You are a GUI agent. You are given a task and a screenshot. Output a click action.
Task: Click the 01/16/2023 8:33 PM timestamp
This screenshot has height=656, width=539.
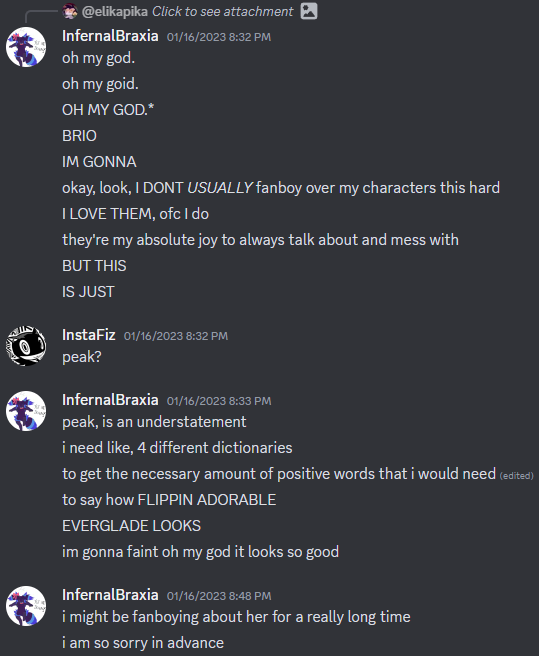(219, 401)
